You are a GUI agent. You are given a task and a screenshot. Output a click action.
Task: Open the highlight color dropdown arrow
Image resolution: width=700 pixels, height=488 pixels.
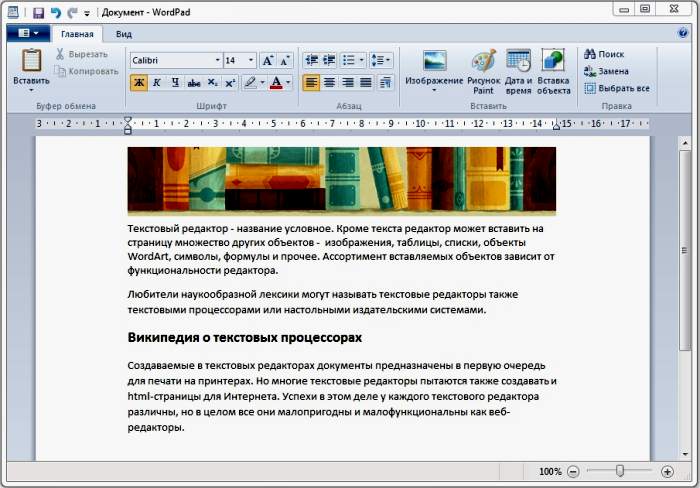pyautogui.click(x=262, y=83)
